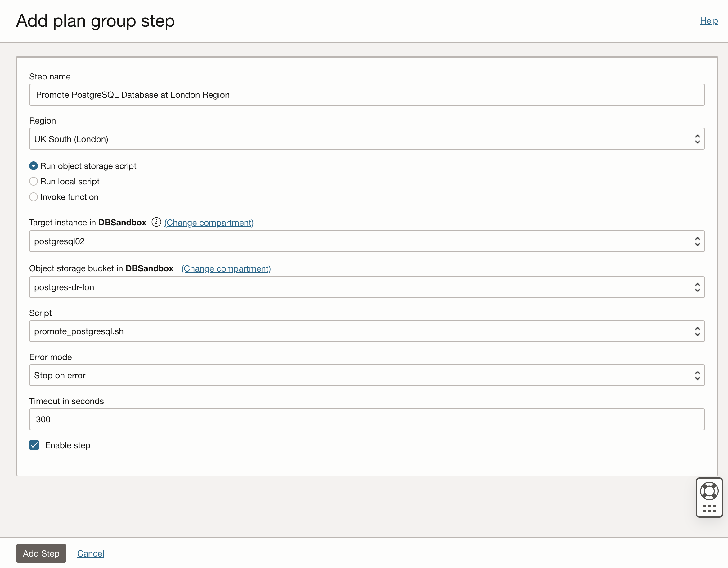728x568 pixels.
Task: Focus the Timeout in seconds field
Action: [367, 419]
